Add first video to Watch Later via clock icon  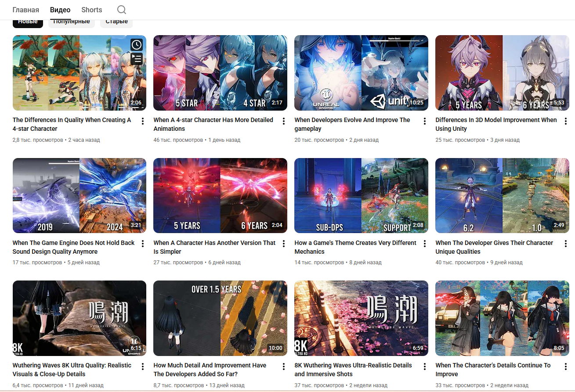coord(137,44)
